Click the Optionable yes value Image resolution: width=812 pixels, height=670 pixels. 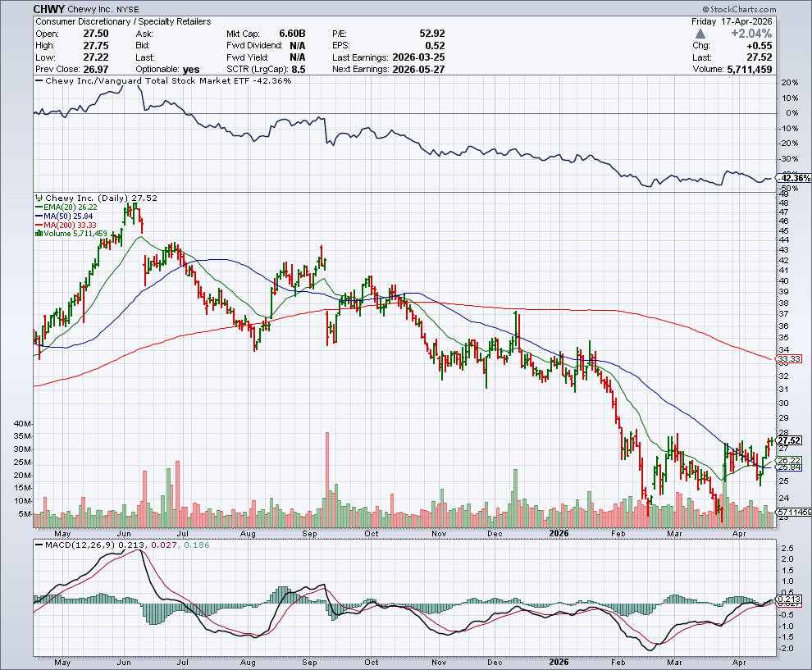191,70
